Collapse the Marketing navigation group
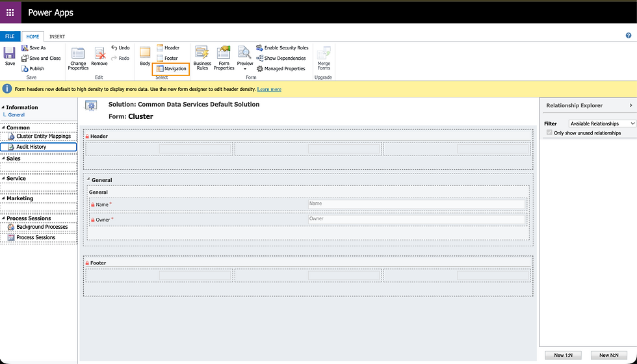 tap(3, 198)
